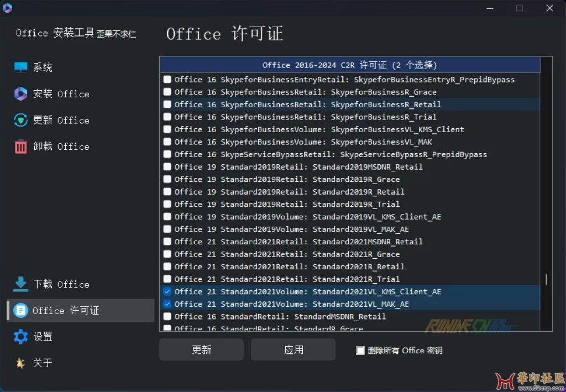
Task: Click the license list vertical scrollbar thumb
Action: pos(546,279)
